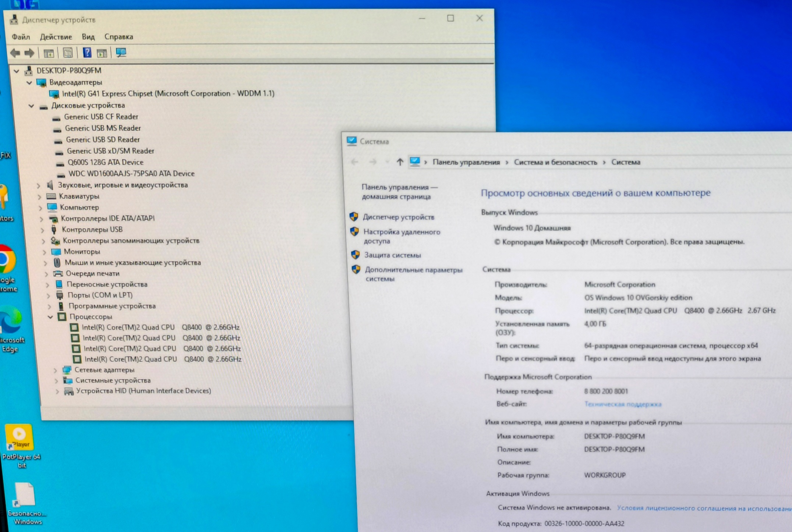The height and width of the screenshot is (532, 792).
Task: Click Панель управления in the breadcrumb
Action: (466, 162)
